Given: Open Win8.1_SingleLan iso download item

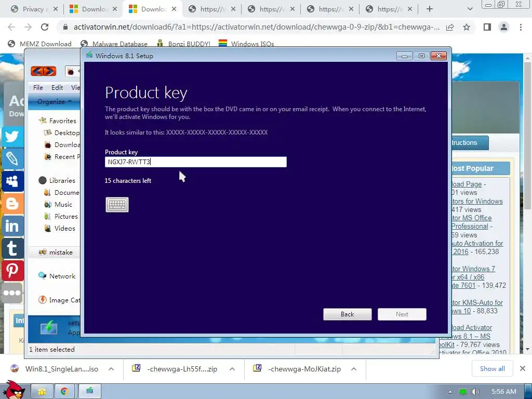Looking at the screenshot, I should [55, 369].
